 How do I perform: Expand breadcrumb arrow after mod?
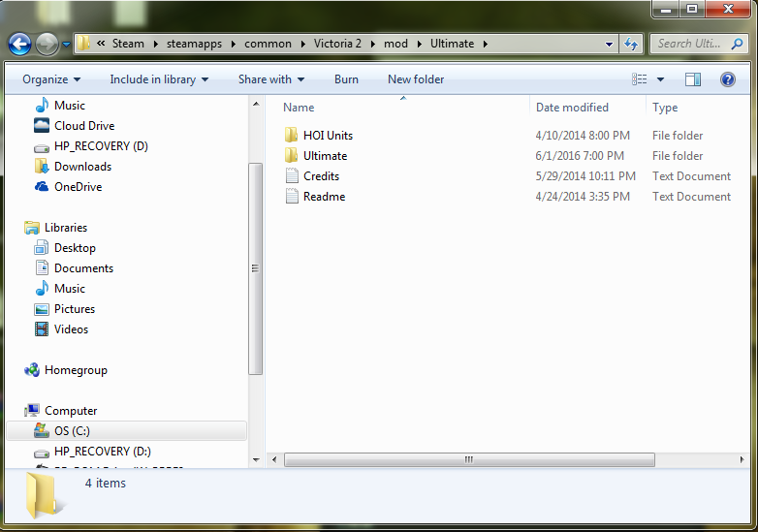click(420, 44)
